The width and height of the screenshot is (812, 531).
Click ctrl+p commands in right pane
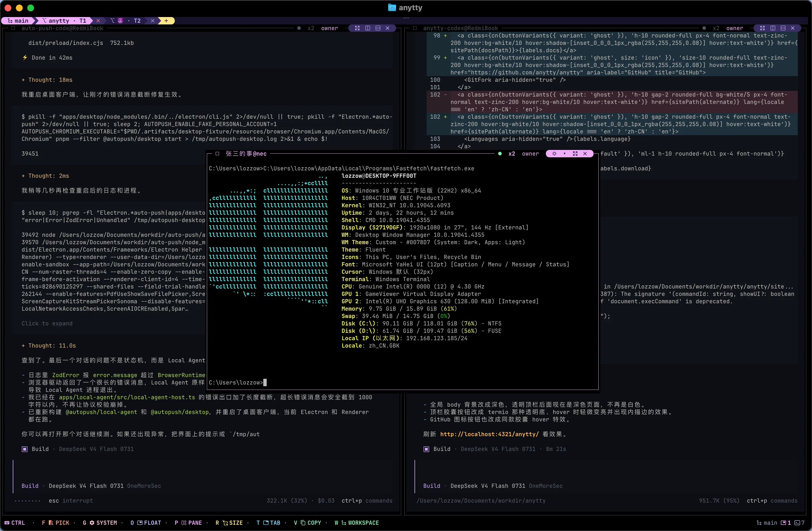(x=772, y=501)
